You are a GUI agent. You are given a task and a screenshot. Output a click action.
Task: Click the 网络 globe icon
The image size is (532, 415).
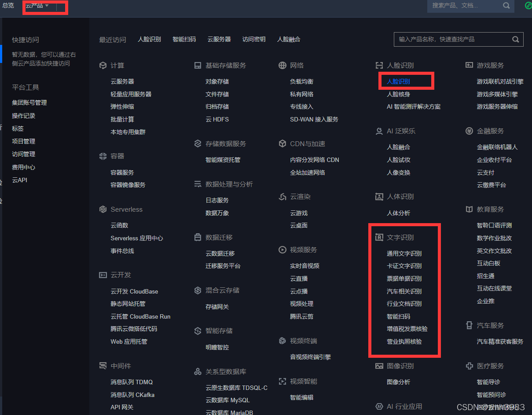coord(283,66)
